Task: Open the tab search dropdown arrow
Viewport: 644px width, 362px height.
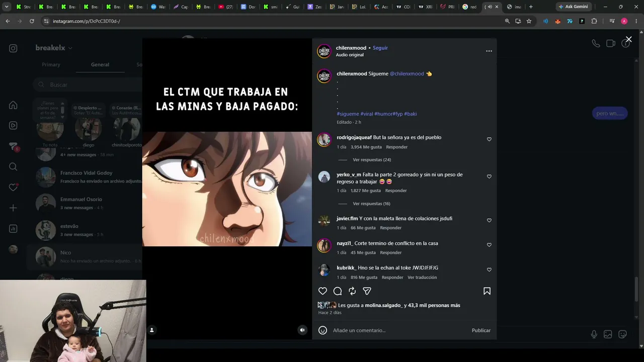Action: [x=7, y=7]
